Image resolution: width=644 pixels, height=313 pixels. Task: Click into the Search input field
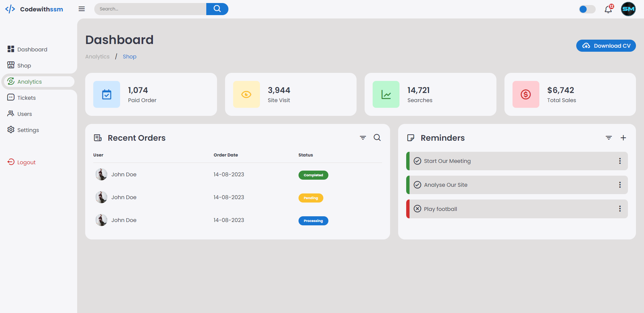pyautogui.click(x=150, y=9)
